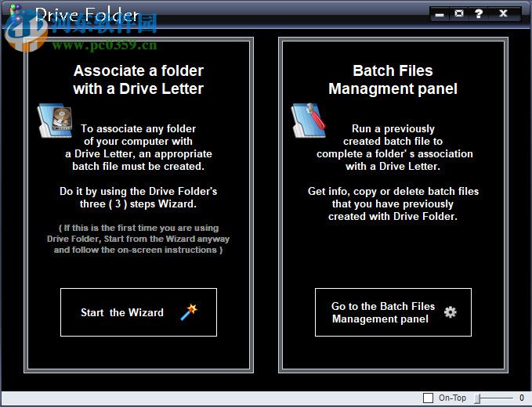Screen dimensions: 532x407
Task: Click the Start the Wizard button
Action: [x=139, y=312]
